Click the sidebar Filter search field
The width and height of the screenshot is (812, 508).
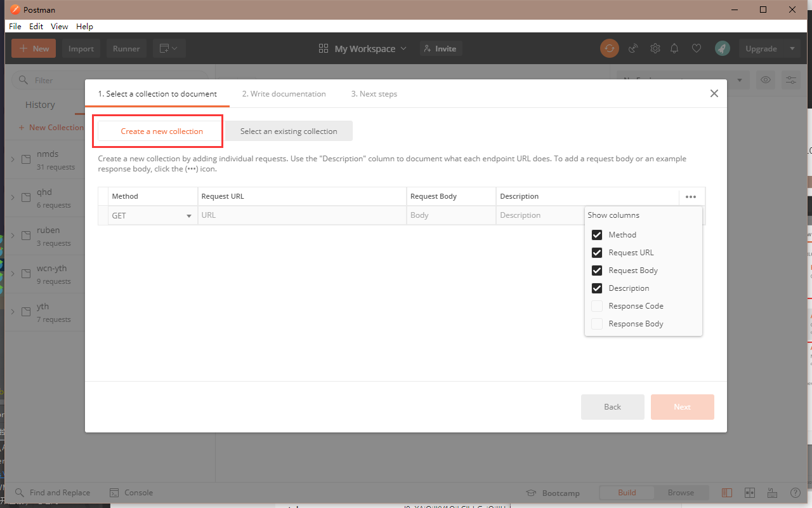click(x=111, y=81)
